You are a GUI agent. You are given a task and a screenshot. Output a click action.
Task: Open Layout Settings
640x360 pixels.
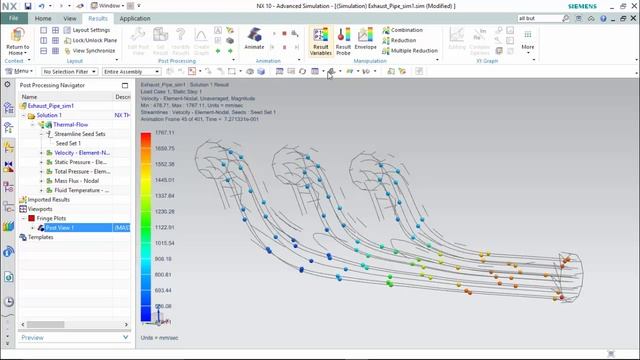(87, 30)
